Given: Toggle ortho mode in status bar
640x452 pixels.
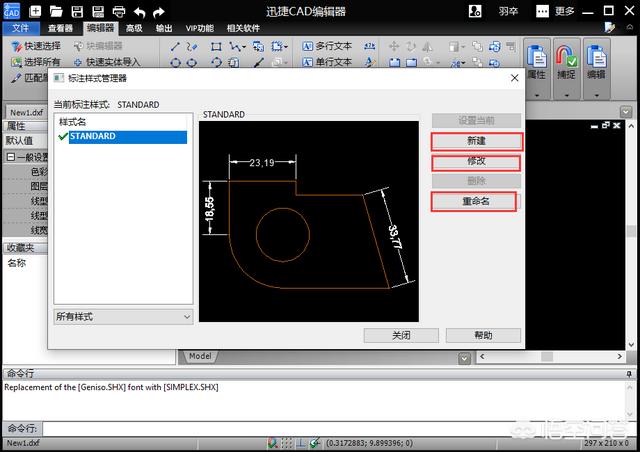Looking at the screenshot, I should 300,443.
